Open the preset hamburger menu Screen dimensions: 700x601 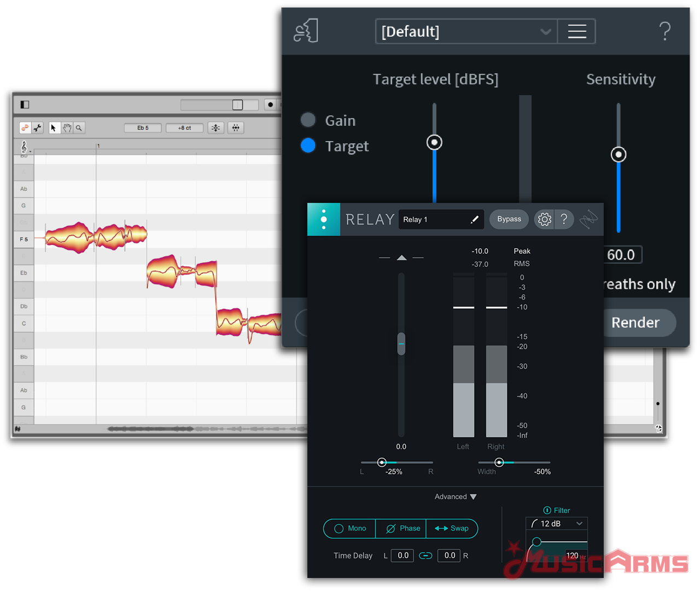pyautogui.click(x=576, y=32)
